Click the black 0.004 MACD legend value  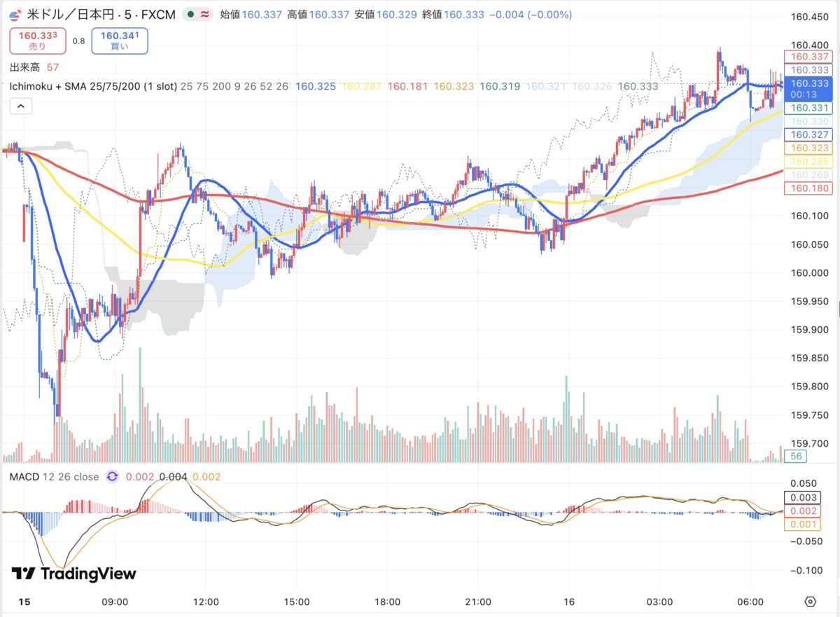pyautogui.click(x=173, y=477)
